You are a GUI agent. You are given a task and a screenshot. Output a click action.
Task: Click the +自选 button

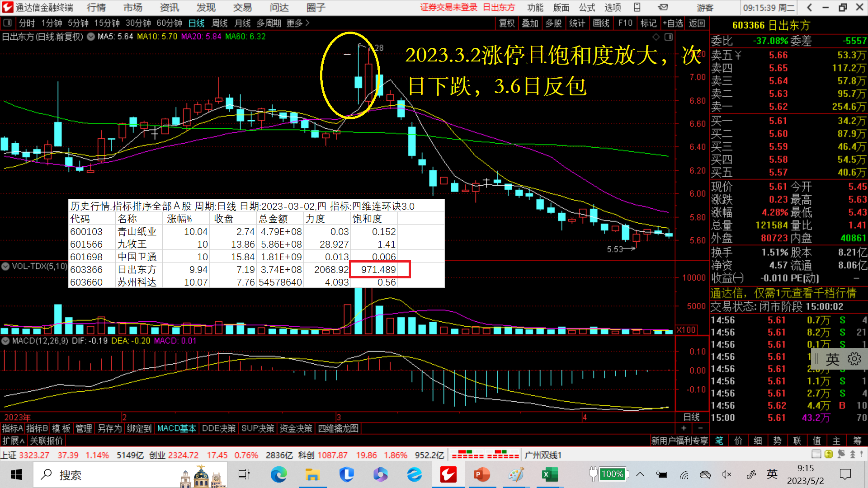pyautogui.click(x=673, y=23)
